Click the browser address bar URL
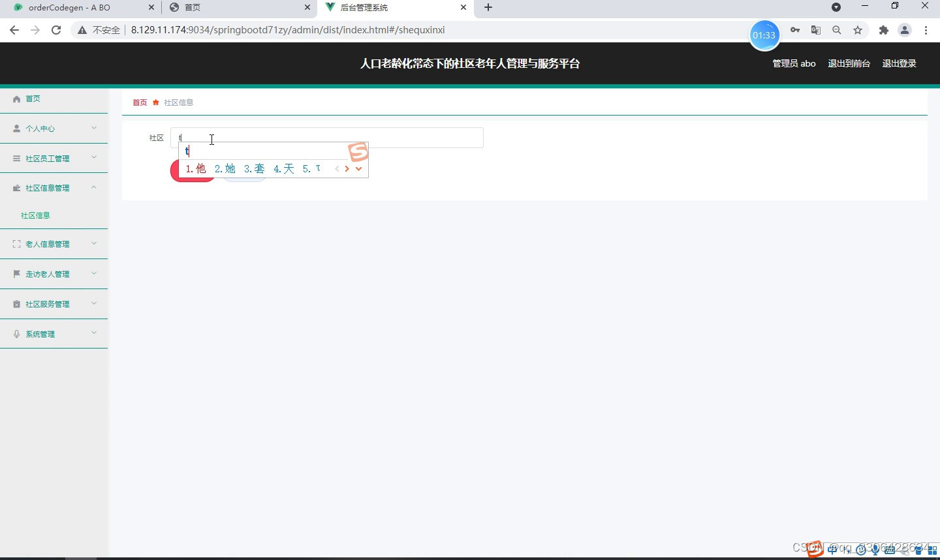This screenshot has height=560, width=940. 288,30
